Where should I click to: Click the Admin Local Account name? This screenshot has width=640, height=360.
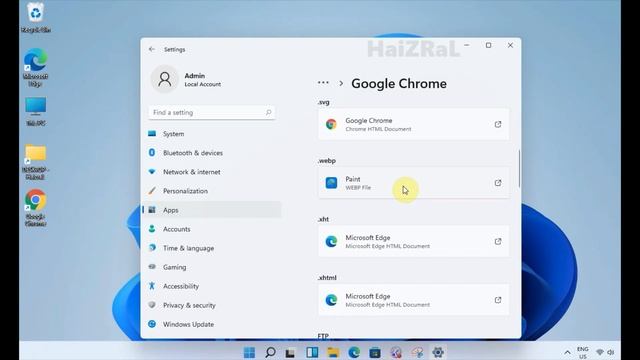coord(202,80)
